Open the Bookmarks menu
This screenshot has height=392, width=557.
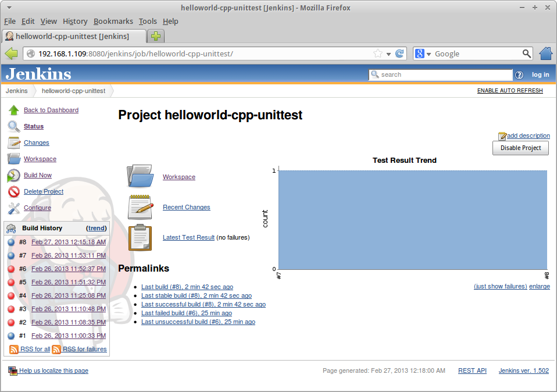(x=113, y=22)
